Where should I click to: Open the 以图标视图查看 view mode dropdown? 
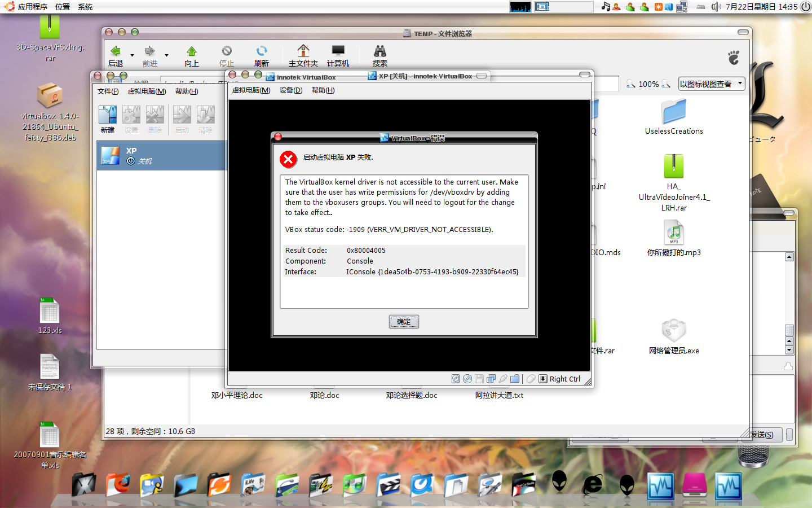712,84
